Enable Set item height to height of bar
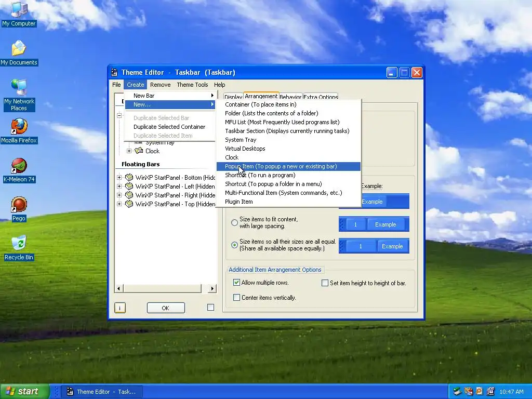 325,283
